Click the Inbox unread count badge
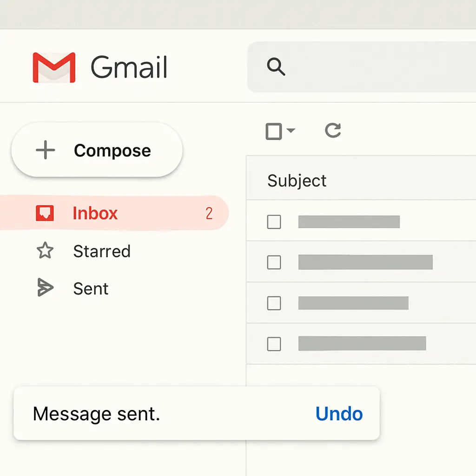 click(x=209, y=213)
